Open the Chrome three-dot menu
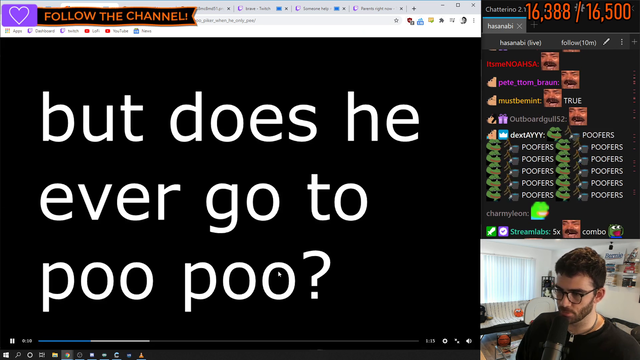Viewport: 640px width, 360px height. tap(474, 20)
